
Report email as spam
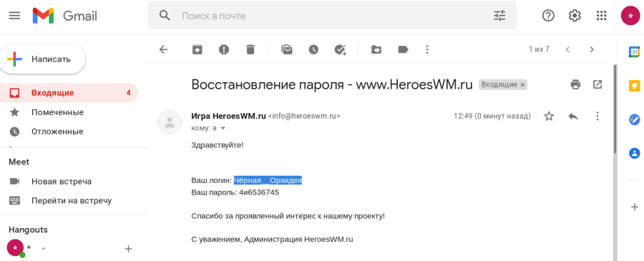click(224, 49)
